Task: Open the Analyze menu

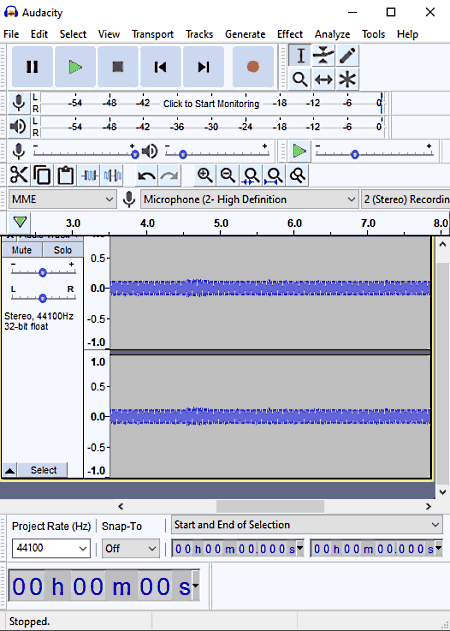Action: pyautogui.click(x=332, y=34)
